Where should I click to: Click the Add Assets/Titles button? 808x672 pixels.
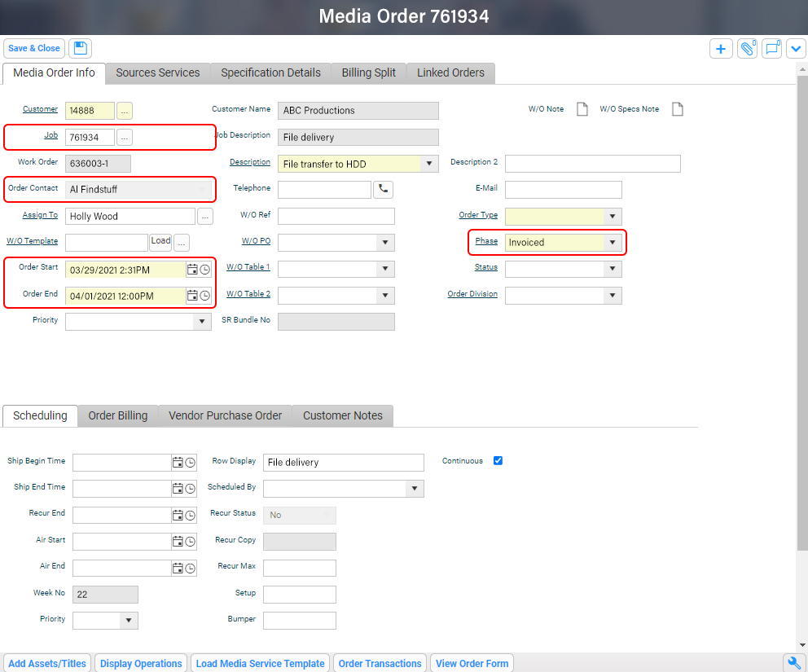pos(46,662)
